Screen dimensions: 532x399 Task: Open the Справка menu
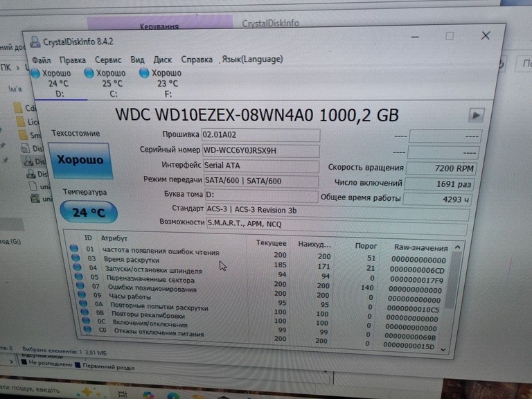click(197, 60)
